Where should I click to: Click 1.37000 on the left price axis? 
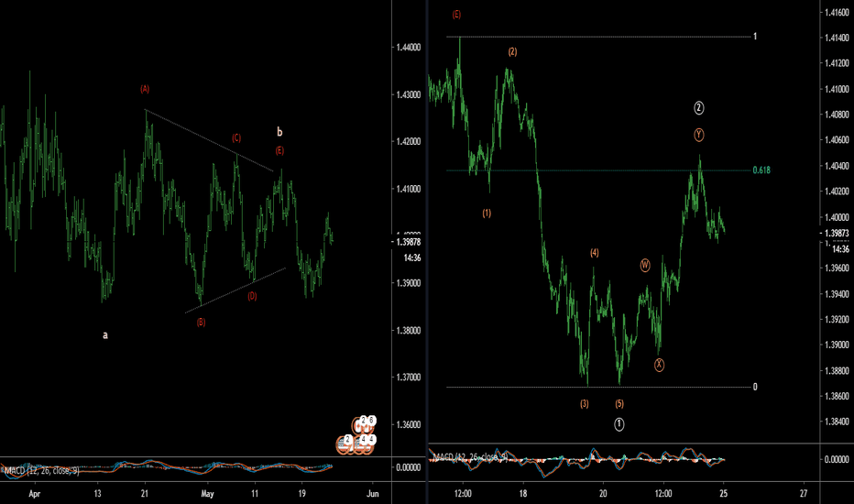pyautogui.click(x=409, y=377)
